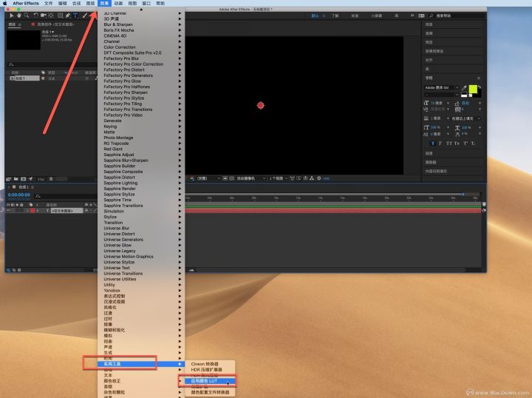Click the viewer settings gear icon
532x398 pixels.
coord(319,178)
